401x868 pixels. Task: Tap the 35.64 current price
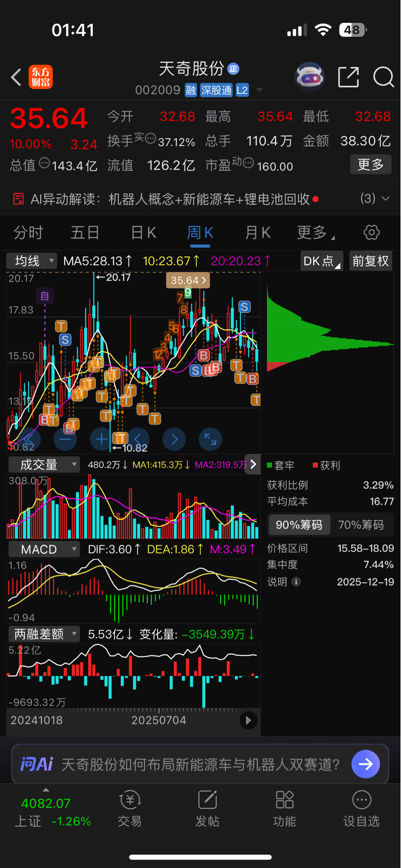[48, 118]
